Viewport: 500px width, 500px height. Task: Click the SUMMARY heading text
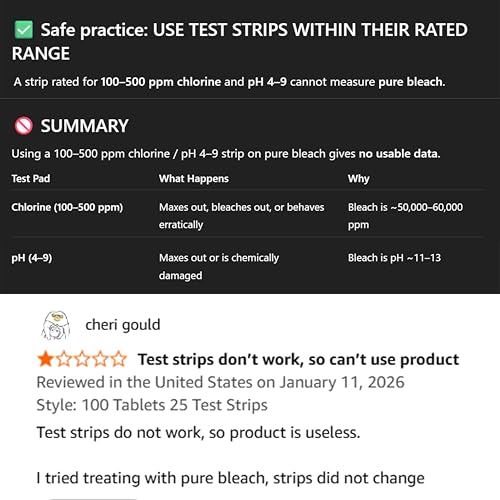(x=84, y=126)
